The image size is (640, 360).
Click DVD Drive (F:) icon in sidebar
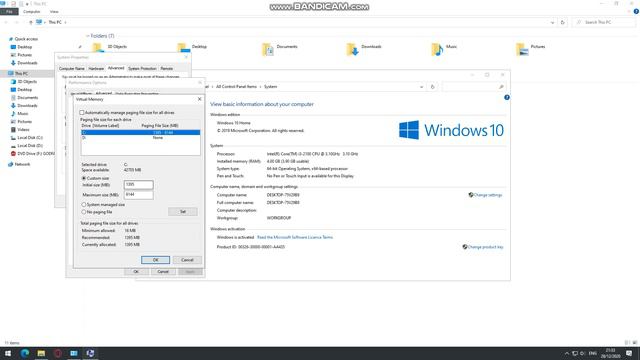pyautogui.click(x=13, y=153)
